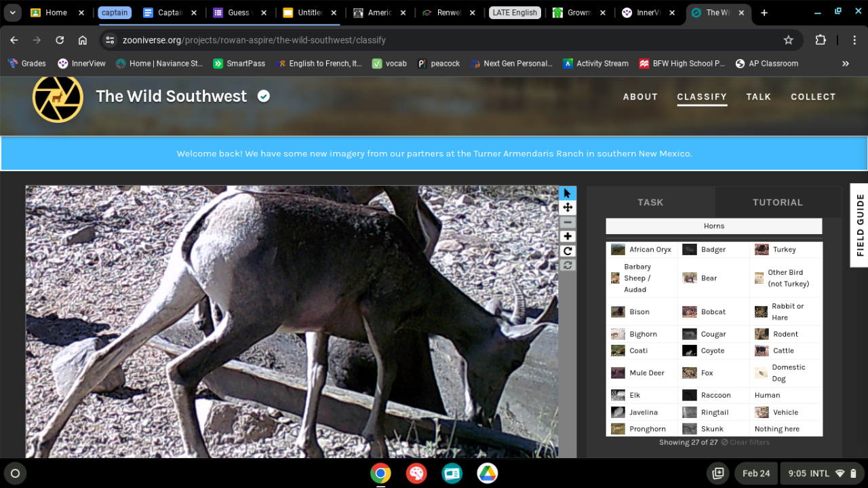This screenshot has width=868, height=488.
Task: Open the Wild Southwest project logo
Action: coord(58,97)
